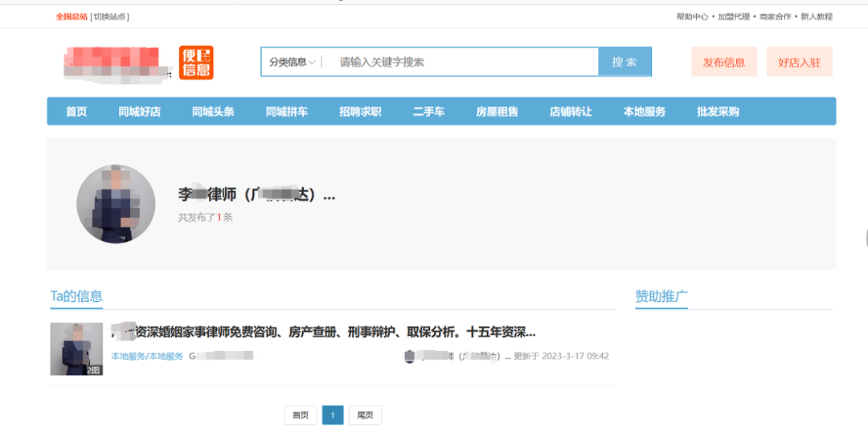Open the listing thumbnail image
The width and height of the screenshot is (868, 433).
76,349
